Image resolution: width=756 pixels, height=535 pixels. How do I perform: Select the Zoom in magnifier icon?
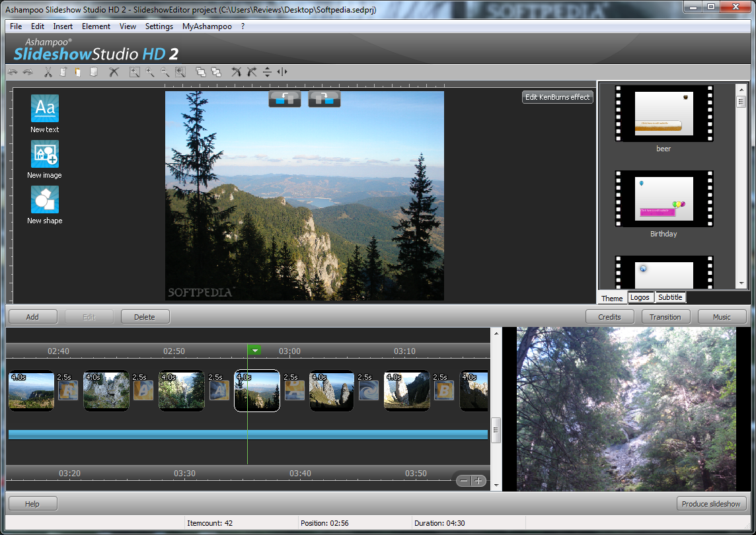point(149,72)
